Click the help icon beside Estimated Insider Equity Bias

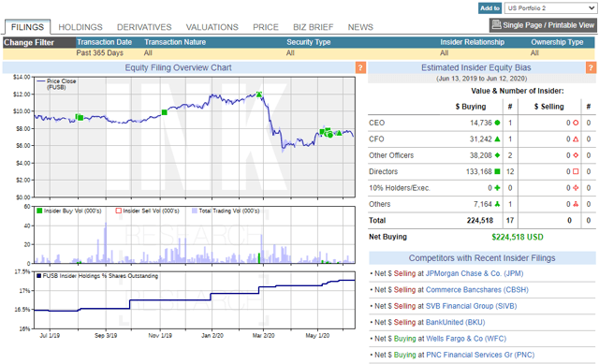tap(591, 67)
